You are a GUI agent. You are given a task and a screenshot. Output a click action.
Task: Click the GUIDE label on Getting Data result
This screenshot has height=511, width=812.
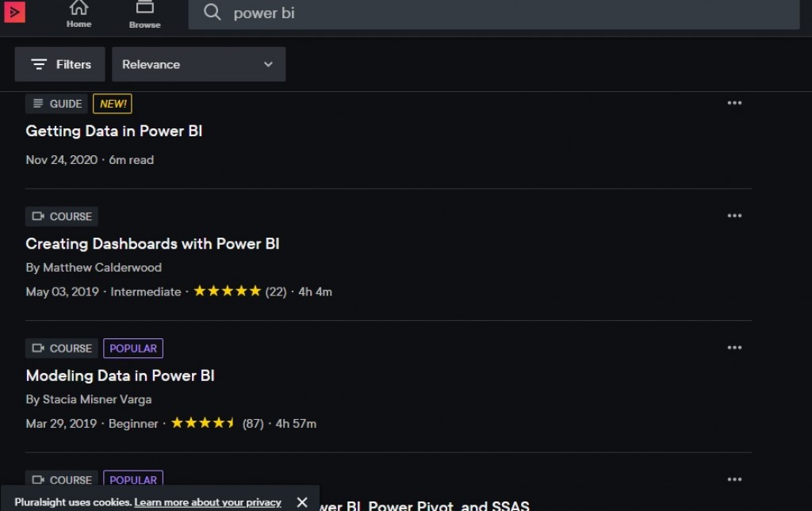coord(57,104)
